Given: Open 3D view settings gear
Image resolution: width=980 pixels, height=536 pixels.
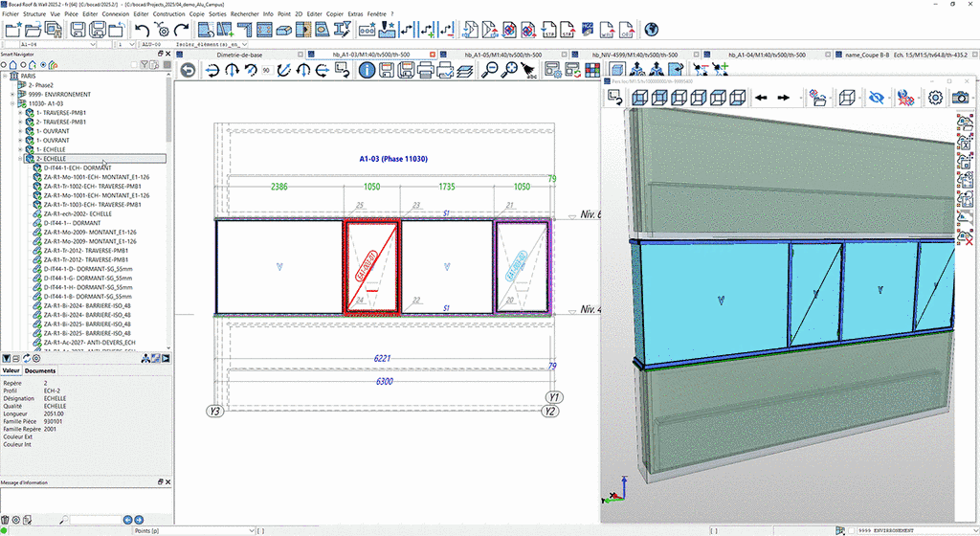Looking at the screenshot, I should 935,98.
